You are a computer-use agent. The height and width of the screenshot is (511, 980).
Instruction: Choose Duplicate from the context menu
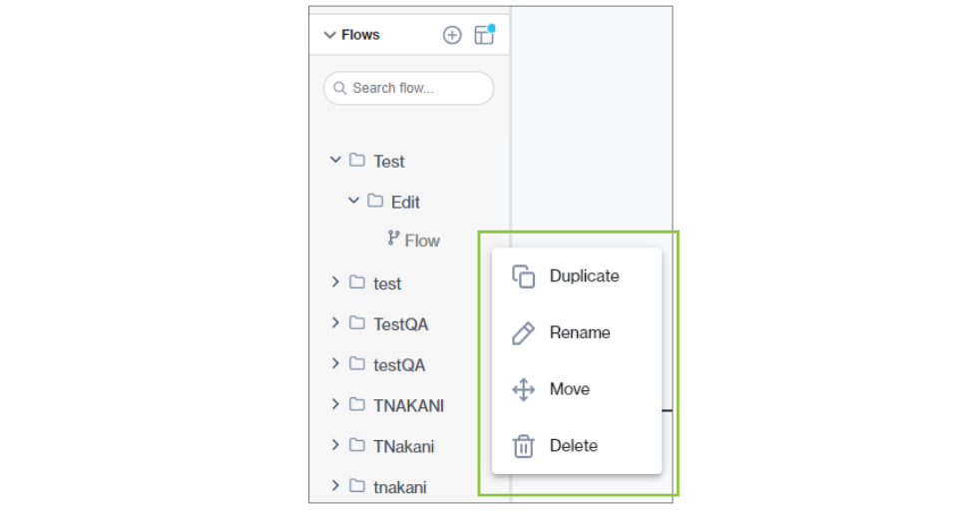pyautogui.click(x=584, y=276)
